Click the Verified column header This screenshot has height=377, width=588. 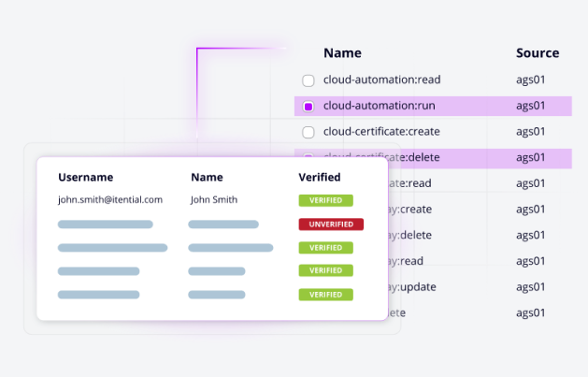pyautogui.click(x=320, y=177)
